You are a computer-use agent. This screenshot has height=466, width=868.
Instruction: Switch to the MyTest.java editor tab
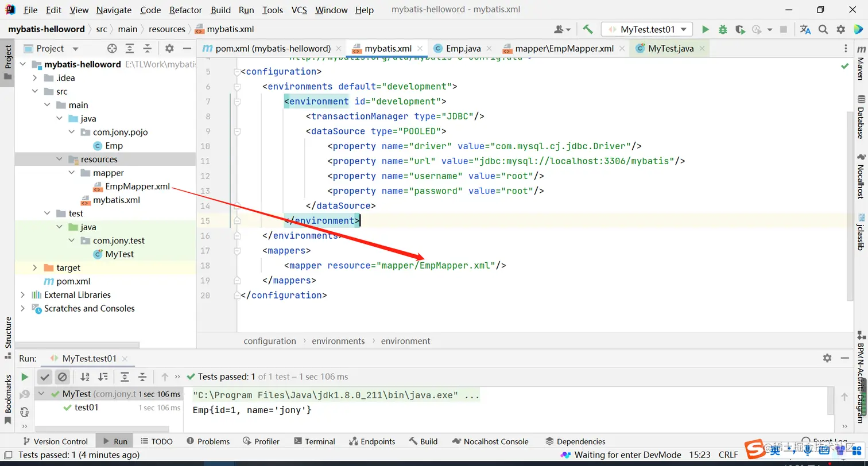pos(670,49)
